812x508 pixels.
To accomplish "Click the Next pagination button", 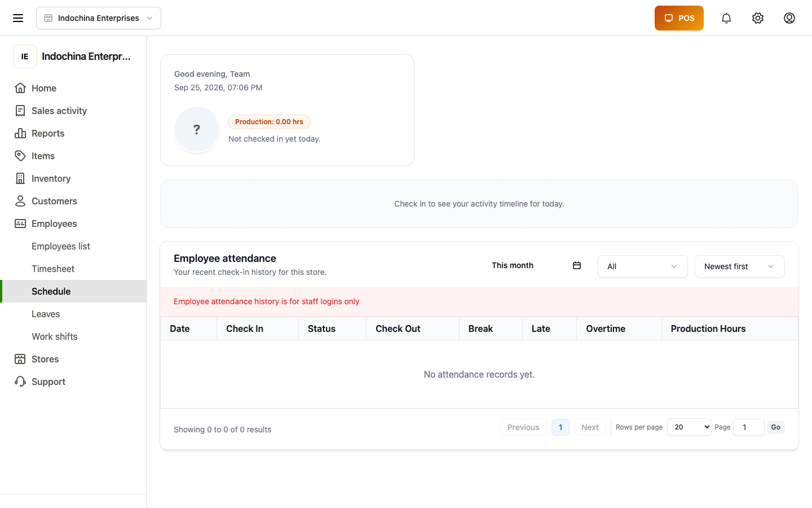I will (x=590, y=427).
